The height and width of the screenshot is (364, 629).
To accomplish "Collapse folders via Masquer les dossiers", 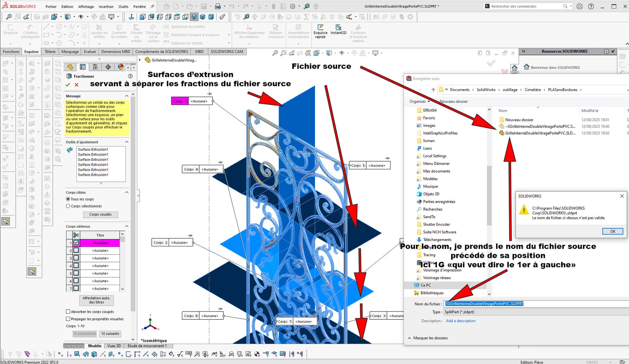I will 428,338.
